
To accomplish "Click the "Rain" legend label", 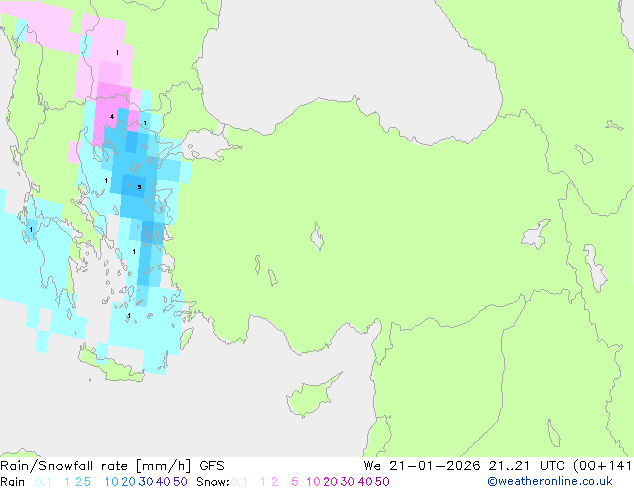I will coord(13,482).
